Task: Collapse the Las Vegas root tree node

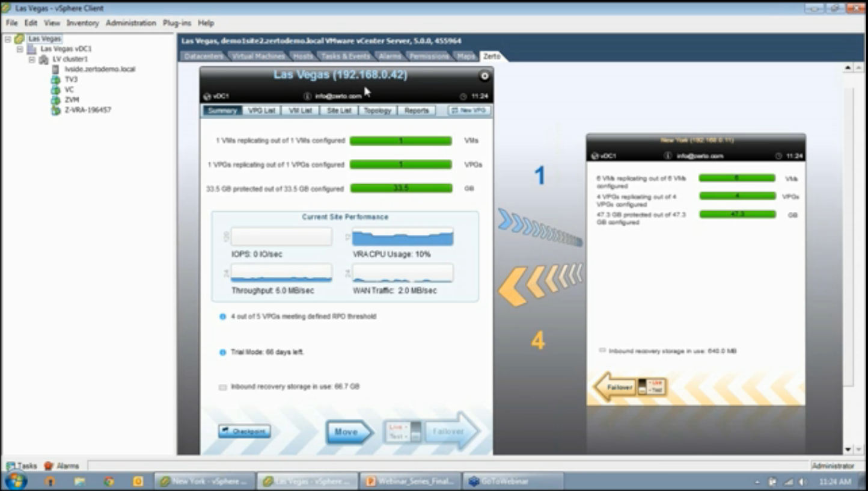Action: [x=8, y=39]
